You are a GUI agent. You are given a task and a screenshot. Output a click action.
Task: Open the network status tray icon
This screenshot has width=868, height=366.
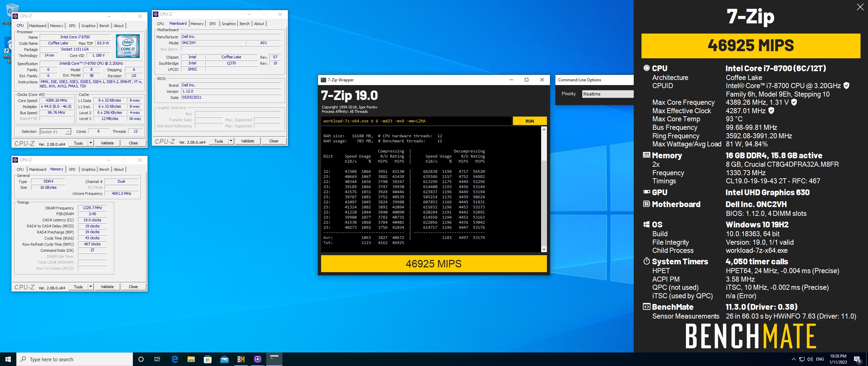click(802, 359)
